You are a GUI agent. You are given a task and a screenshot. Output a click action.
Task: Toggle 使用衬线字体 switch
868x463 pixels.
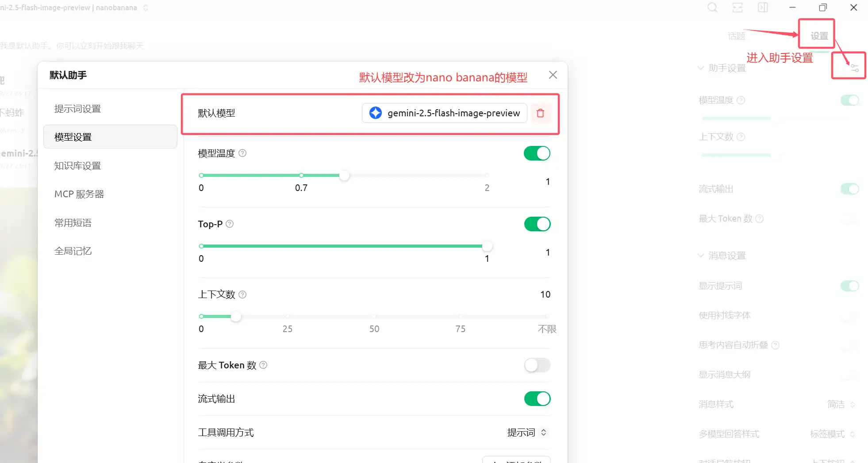pos(850,316)
